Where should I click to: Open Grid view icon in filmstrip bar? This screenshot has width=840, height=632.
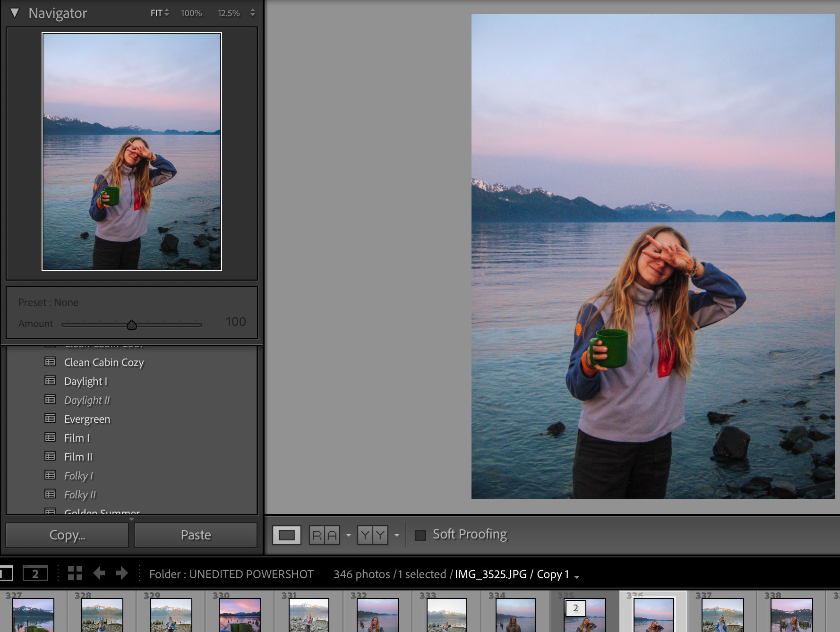(75, 573)
